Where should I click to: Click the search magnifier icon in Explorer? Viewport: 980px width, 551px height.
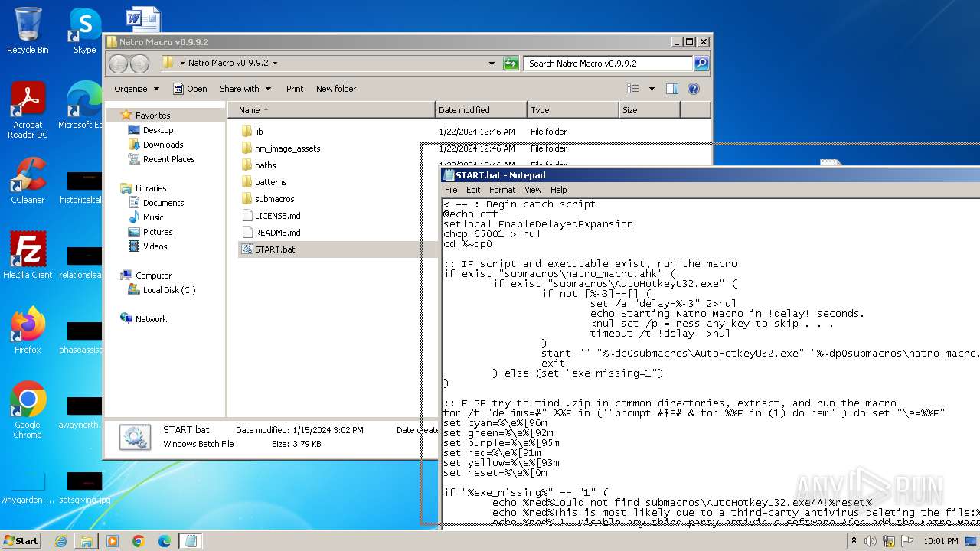point(701,64)
